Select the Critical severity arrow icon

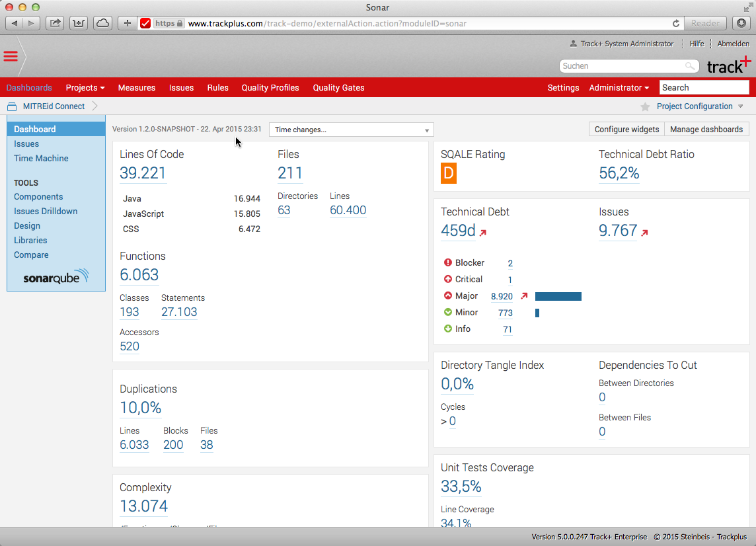pyautogui.click(x=448, y=279)
